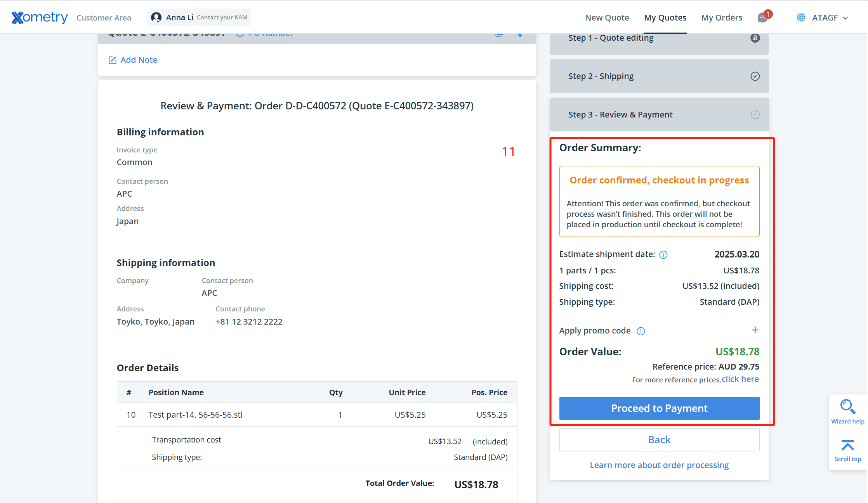
Task: Click the Estimate shipment date info icon
Action: pos(663,255)
